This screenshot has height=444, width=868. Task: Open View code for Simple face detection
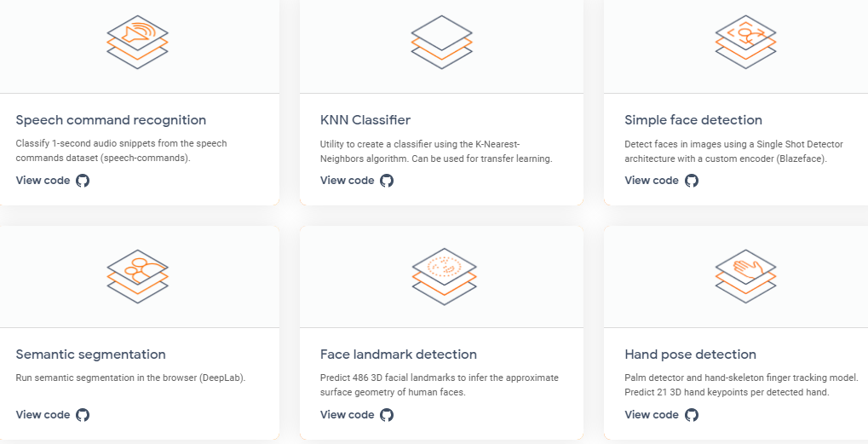click(651, 181)
